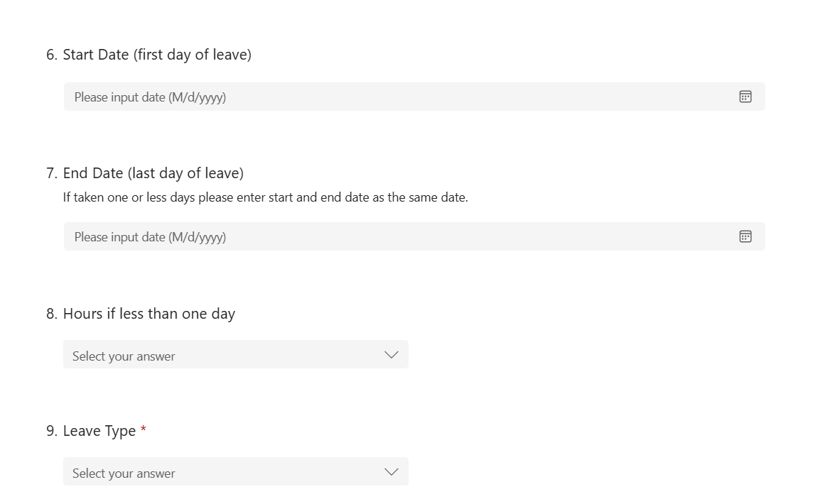815x504 pixels.
Task: Open the calendar picker for End Date
Action: tap(745, 236)
